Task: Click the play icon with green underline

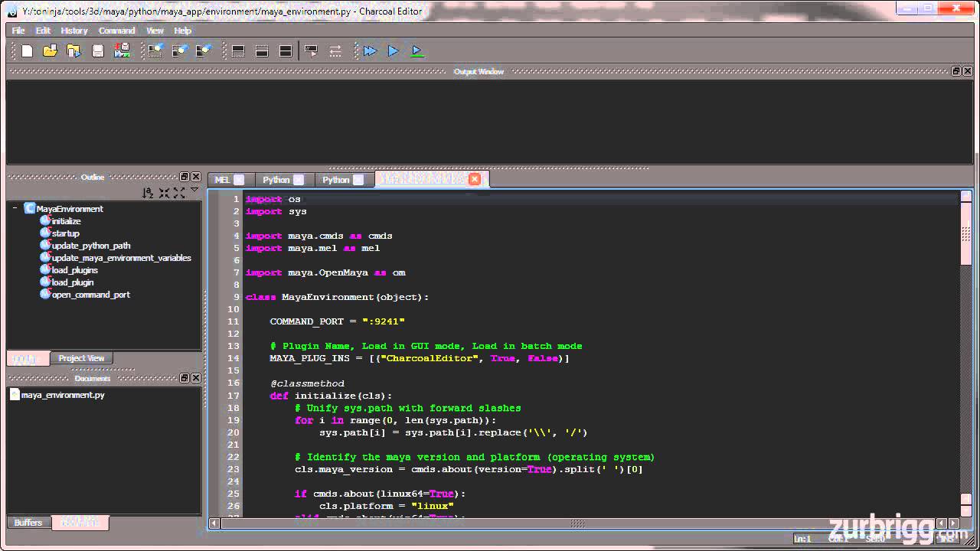Action: (x=417, y=51)
